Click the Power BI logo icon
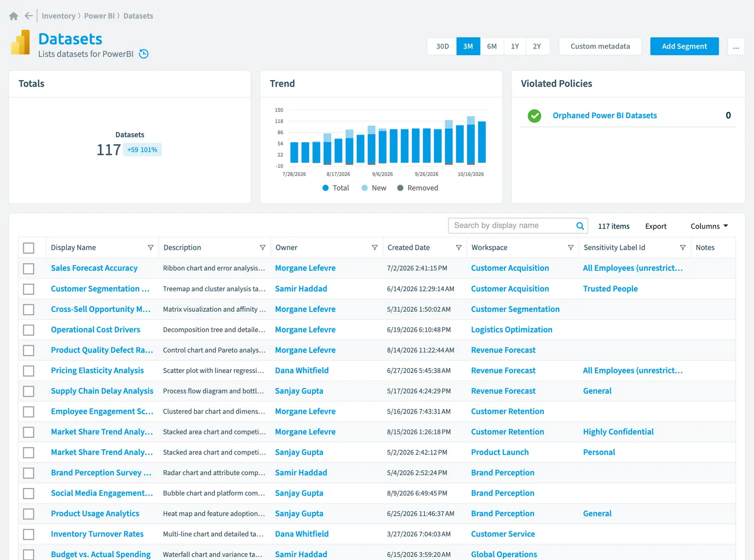This screenshot has width=754, height=560. [20, 42]
